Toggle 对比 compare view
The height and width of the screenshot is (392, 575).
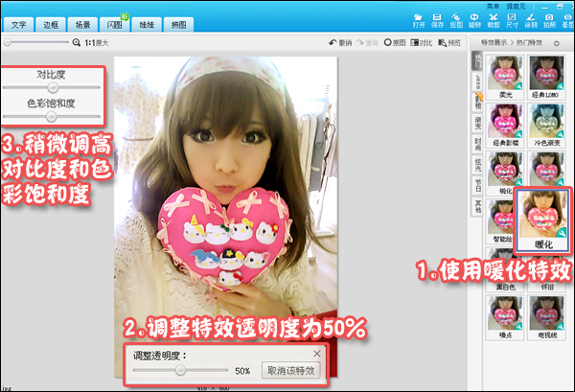tap(420, 43)
